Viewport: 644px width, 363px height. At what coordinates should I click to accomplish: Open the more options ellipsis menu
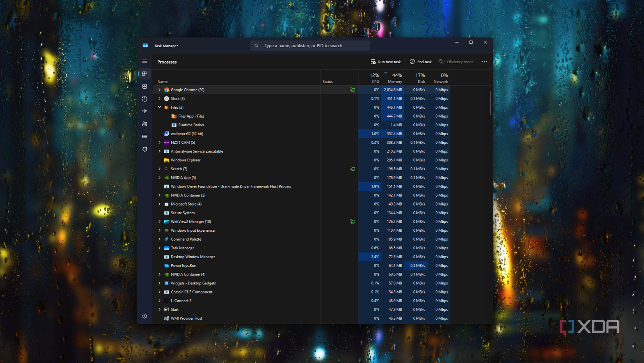point(484,62)
